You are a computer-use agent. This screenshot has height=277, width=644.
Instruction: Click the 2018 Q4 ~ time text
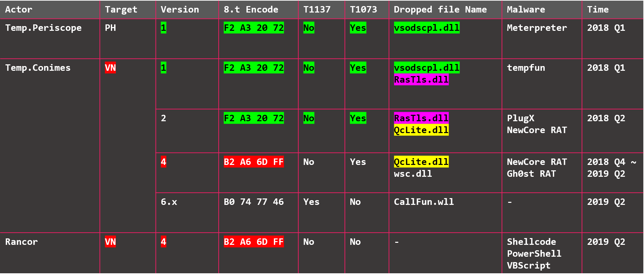pyautogui.click(x=611, y=162)
